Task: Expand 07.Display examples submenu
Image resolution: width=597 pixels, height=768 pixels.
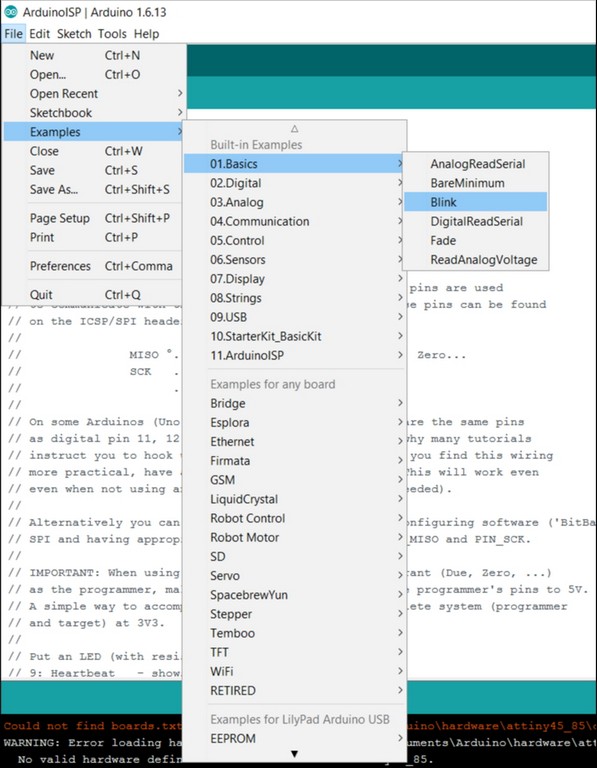Action: (294, 278)
